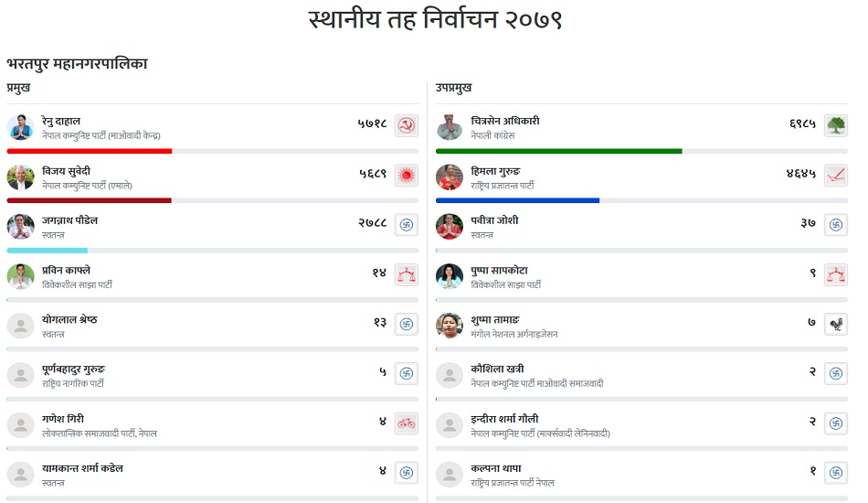868x503 pixels.
Task: Click the उपप्रमुख section heading
Action: click(454, 88)
